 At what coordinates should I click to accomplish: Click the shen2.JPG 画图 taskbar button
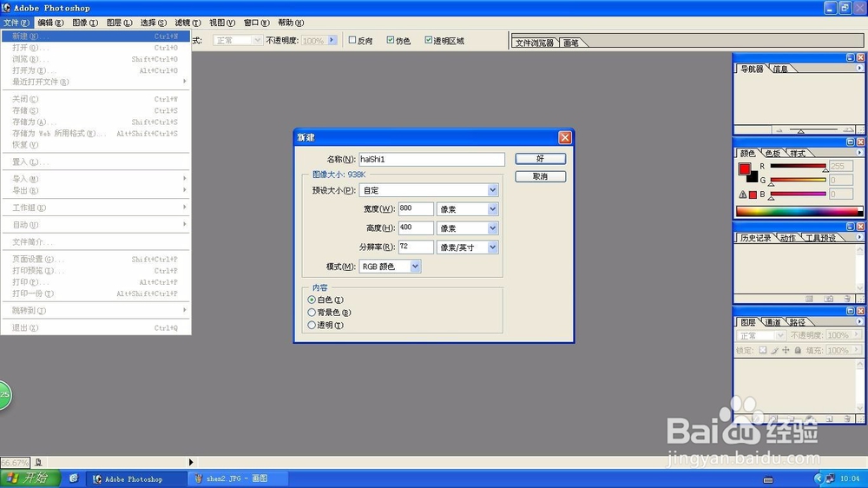point(238,478)
